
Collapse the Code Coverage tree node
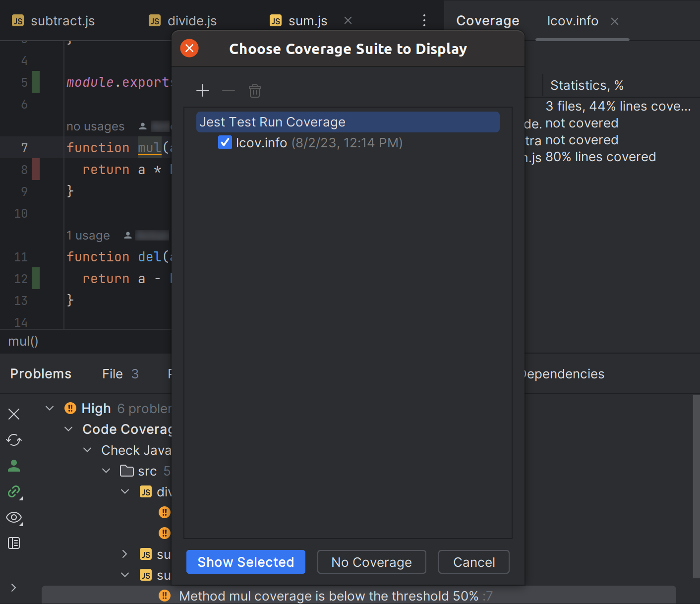pyautogui.click(x=68, y=429)
